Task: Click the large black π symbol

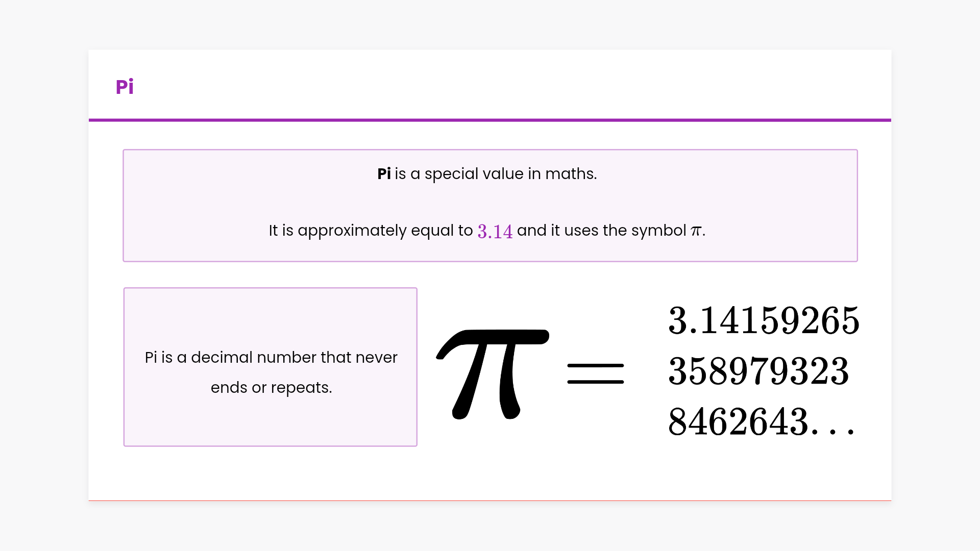Action: (493, 373)
